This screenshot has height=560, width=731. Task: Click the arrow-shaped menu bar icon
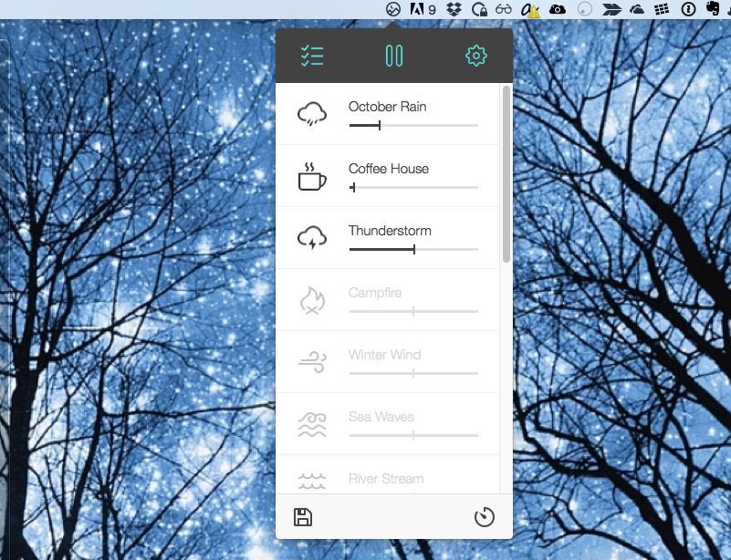[611, 9]
